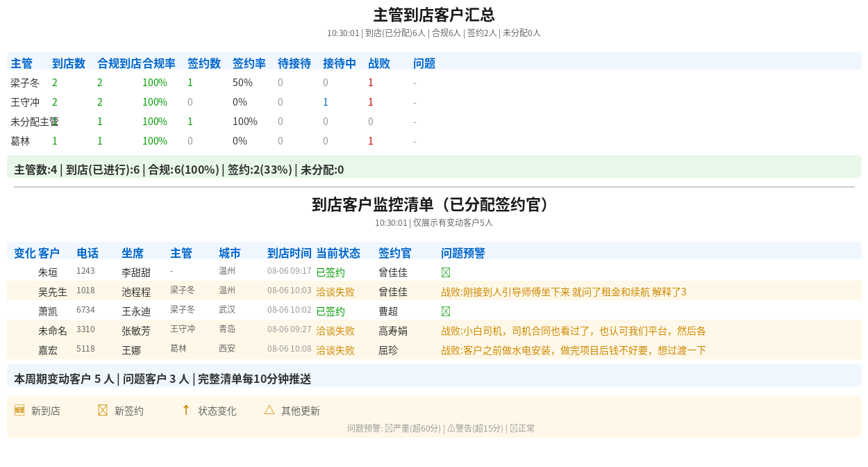Click the 签约数 column header
Image resolution: width=868 pixels, height=467 pixels.
[204, 63]
